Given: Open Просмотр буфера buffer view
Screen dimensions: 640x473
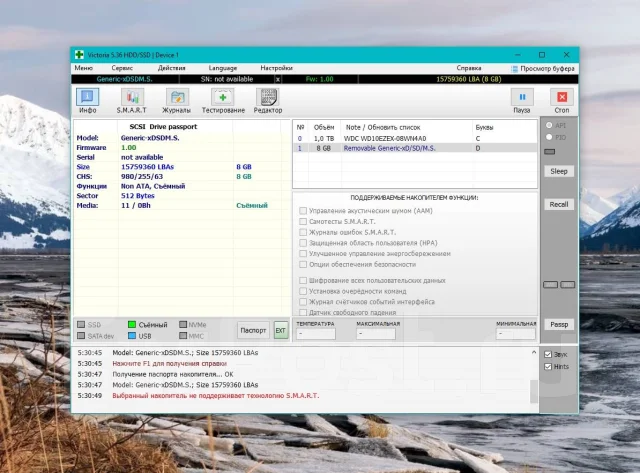Looking at the screenshot, I should click(543, 69).
